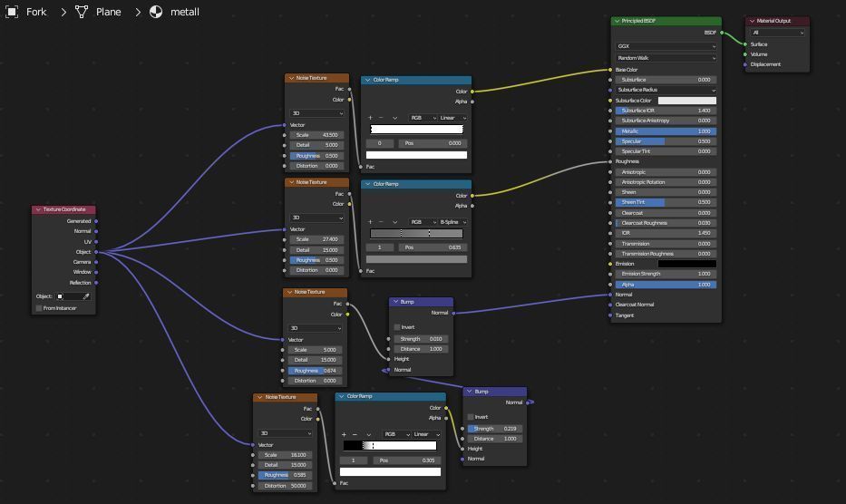Click the Clearcoat Roughness 0.030 field

[x=666, y=223]
